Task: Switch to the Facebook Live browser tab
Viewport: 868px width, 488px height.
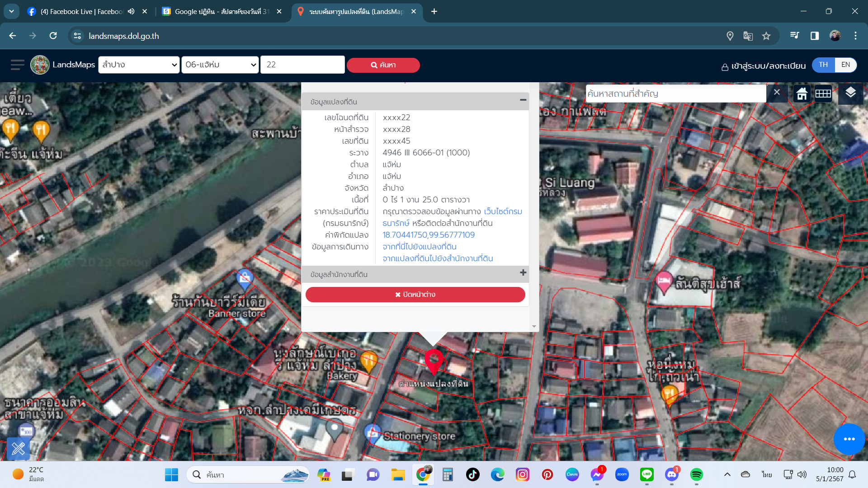Action: click(81, 11)
